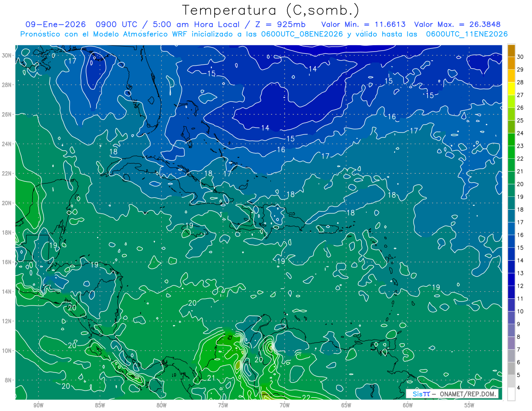
Task: Click the '12N' latitude axis label
Action: tap(8, 321)
